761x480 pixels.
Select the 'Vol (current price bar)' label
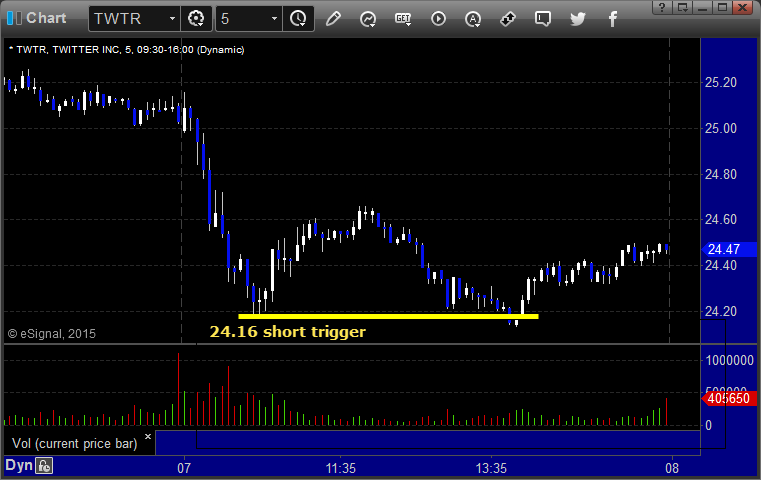click(74, 444)
